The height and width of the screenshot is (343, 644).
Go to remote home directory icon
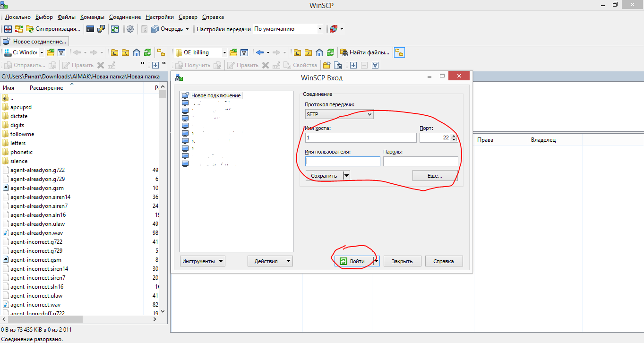[319, 52]
